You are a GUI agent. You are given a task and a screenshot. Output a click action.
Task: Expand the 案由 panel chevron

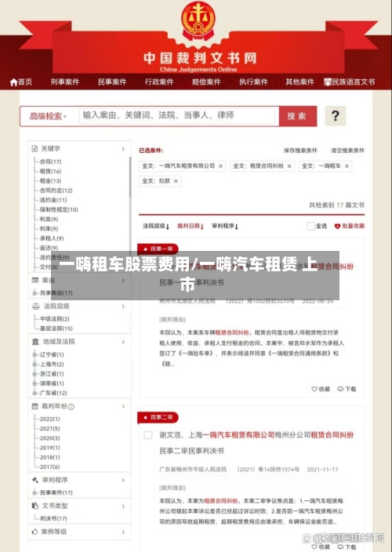123,281
